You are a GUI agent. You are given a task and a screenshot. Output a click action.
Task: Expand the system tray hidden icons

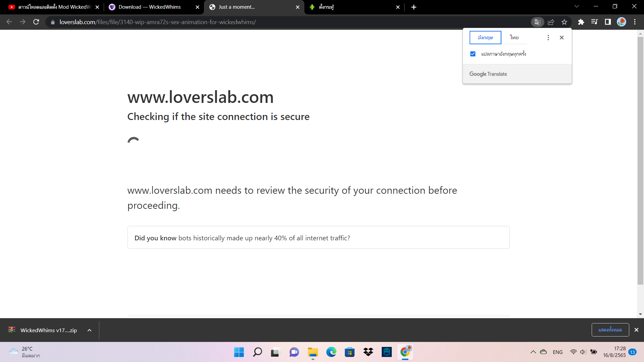pyautogui.click(x=533, y=352)
